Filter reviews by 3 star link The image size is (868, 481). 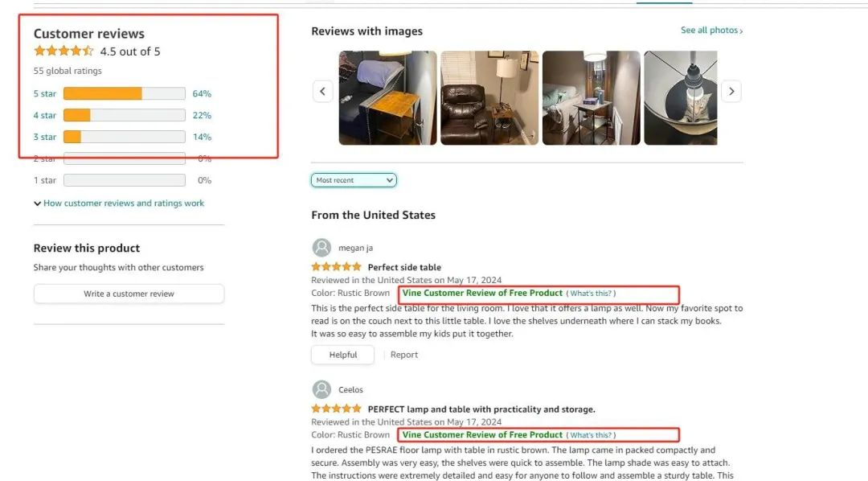[x=45, y=137]
